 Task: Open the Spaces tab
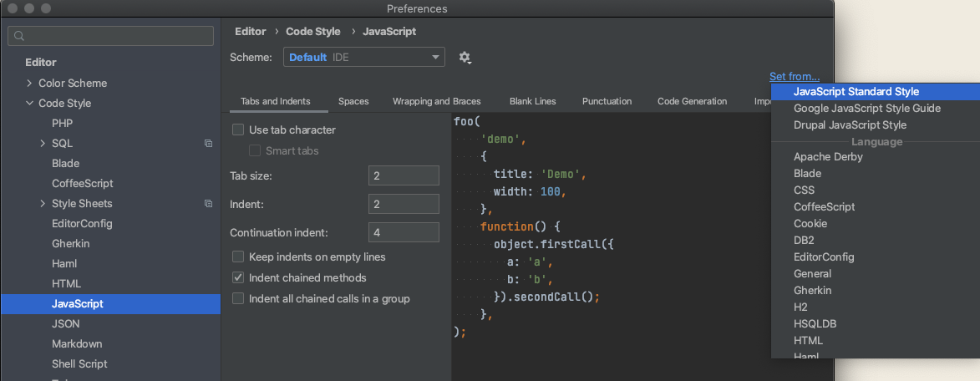(x=353, y=101)
